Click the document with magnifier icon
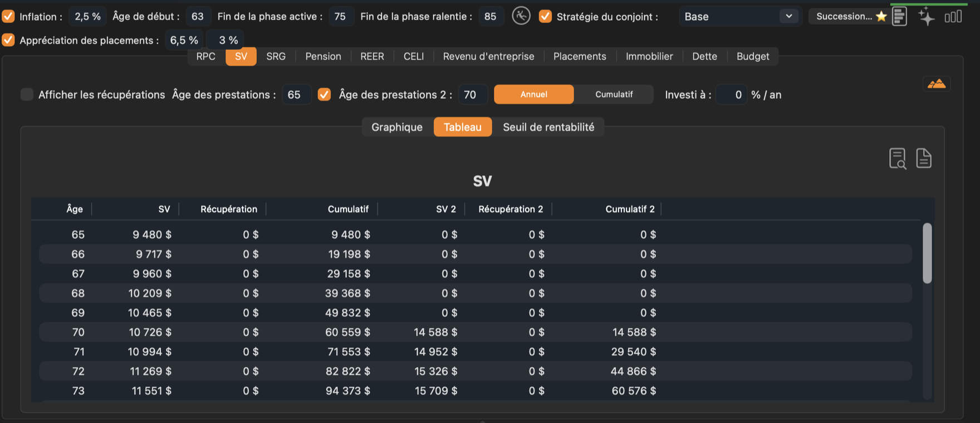This screenshot has width=980, height=423. (898, 159)
